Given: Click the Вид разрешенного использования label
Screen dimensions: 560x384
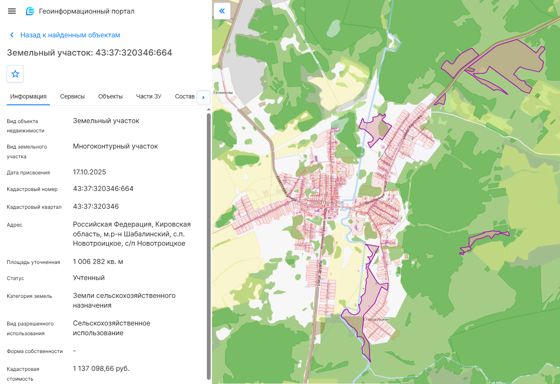Looking at the screenshot, I should click(30, 329).
